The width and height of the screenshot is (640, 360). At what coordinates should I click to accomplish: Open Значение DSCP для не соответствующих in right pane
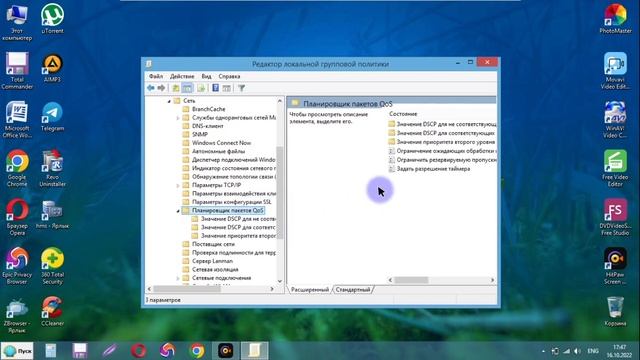pos(446,124)
